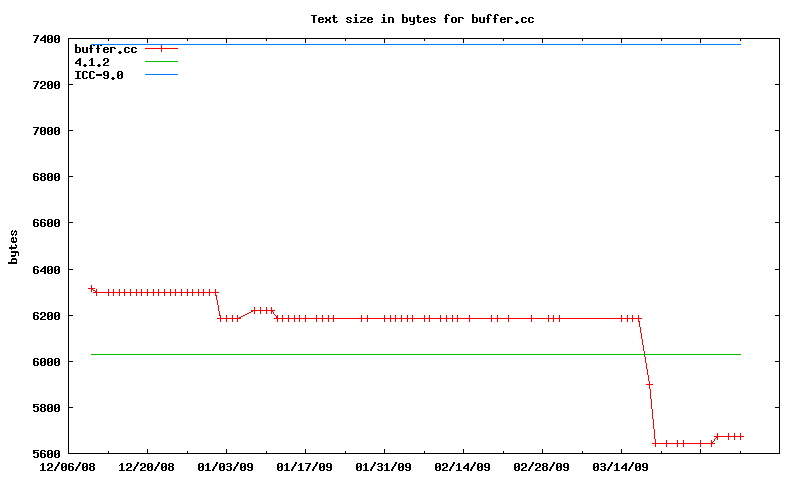Click the green horizontal reference line in the plot
This screenshot has height=480, width=800.
[400, 354]
